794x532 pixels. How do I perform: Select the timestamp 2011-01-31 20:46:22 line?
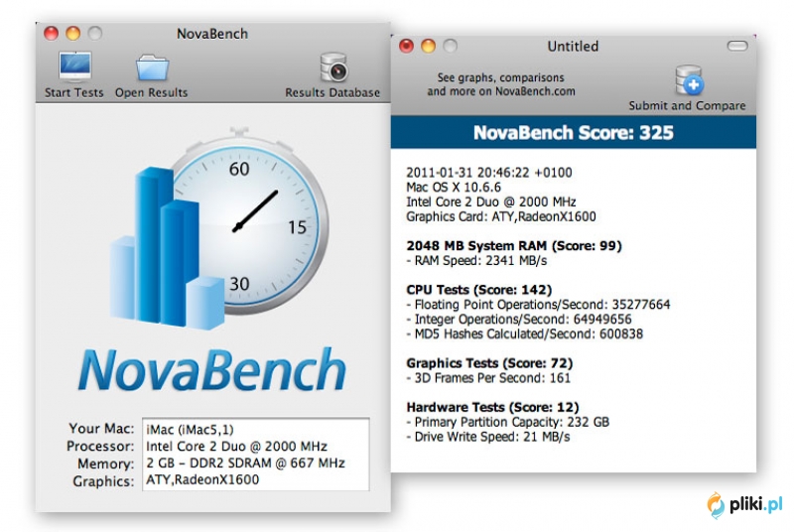click(489, 173)
